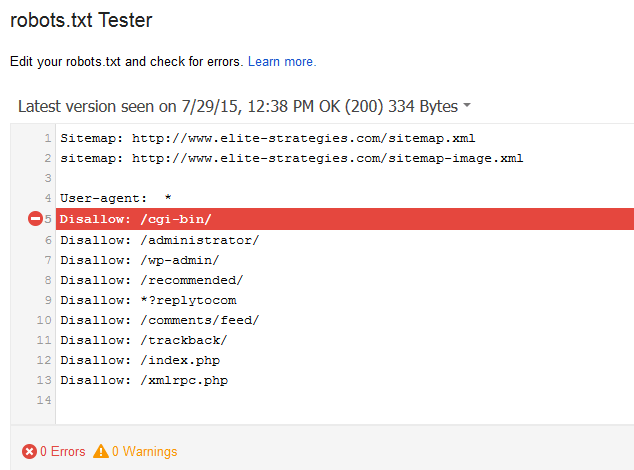Click the Disallow: /administrator/ line
The width and height of the screenshot is (634, 470).
[159, 240]
